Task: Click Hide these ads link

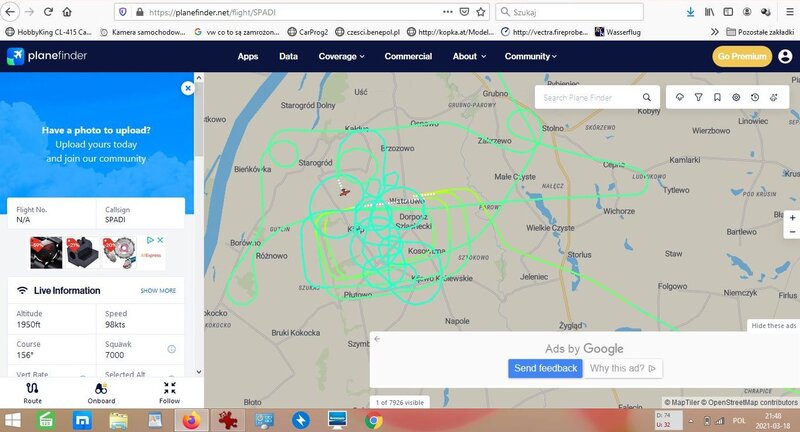Action: [x=773, y=325]
